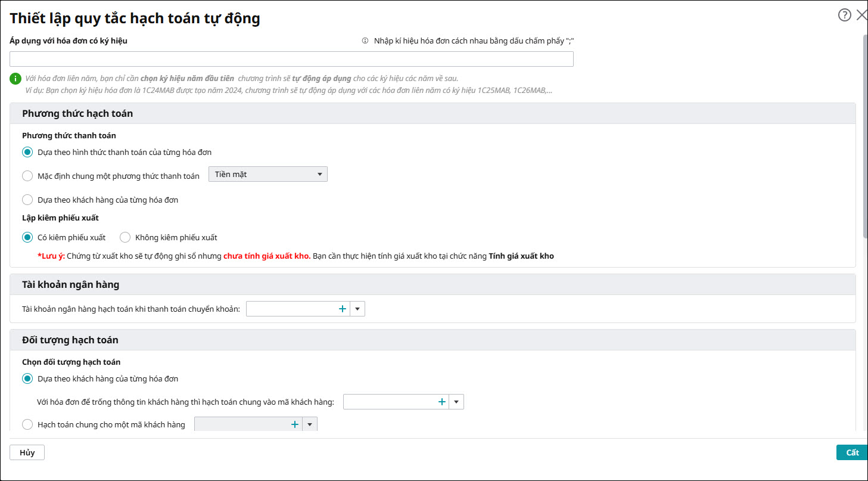The width and height of the screenshot is (868, 481).
Task: Click the 'Hủy' cancel button
Action: pyautogui.click(x=27, y=452)
